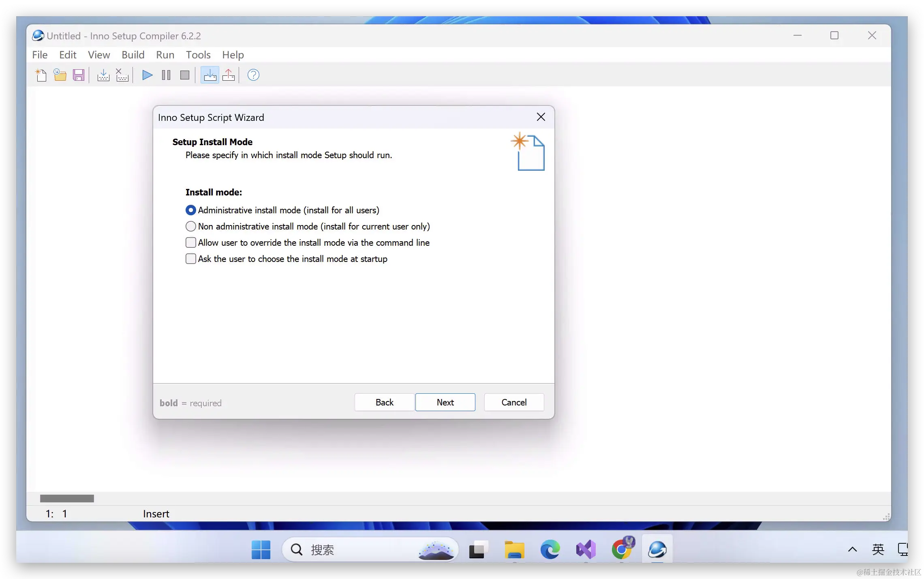
Task: Open File Explorer from the taskbar
Action: tap(514, 550)
